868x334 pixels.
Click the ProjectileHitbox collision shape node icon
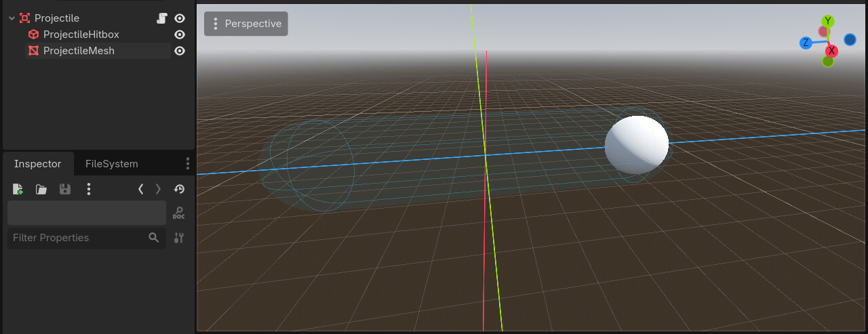pos(33,35)
